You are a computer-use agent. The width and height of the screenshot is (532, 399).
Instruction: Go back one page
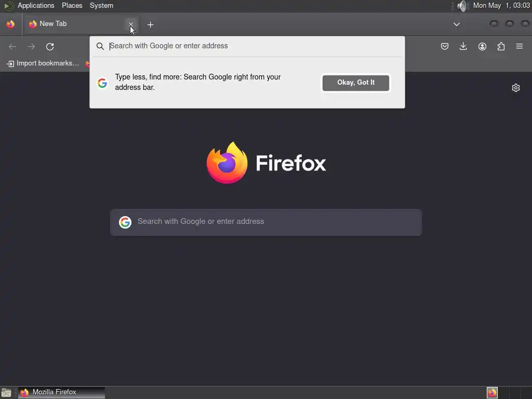coord(12,46)
